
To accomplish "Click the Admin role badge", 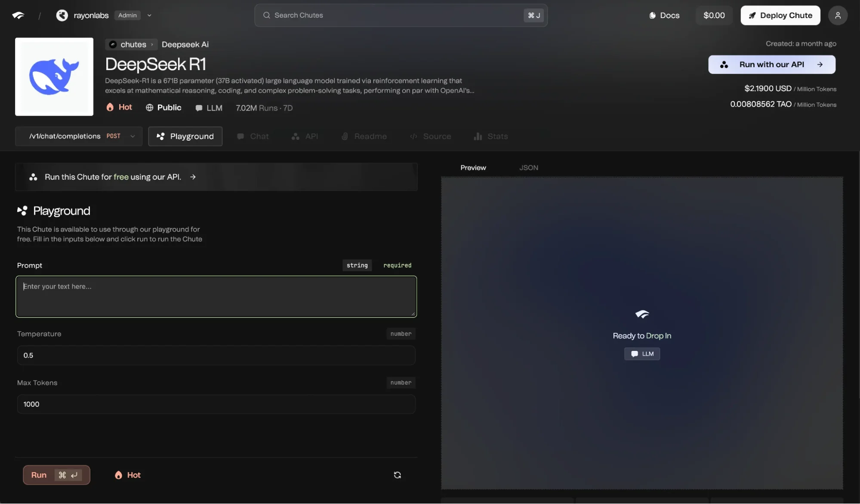I will coord(127,15).
